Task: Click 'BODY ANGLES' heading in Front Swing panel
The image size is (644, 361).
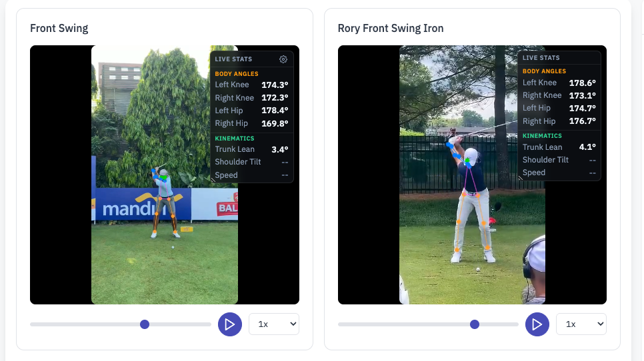Action: point(237,74)
